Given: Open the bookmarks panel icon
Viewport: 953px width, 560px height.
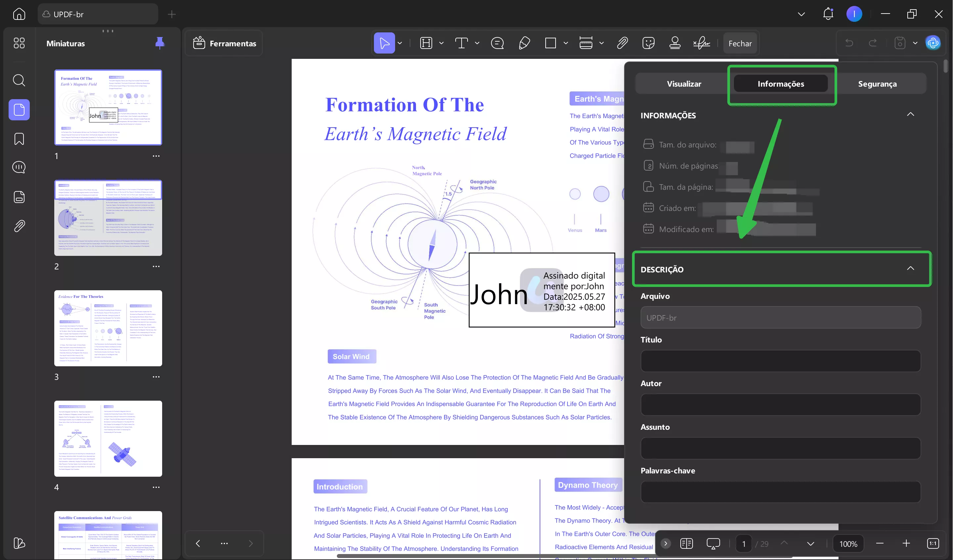Looking at the screenshot, I should click(x=19, y=139).
